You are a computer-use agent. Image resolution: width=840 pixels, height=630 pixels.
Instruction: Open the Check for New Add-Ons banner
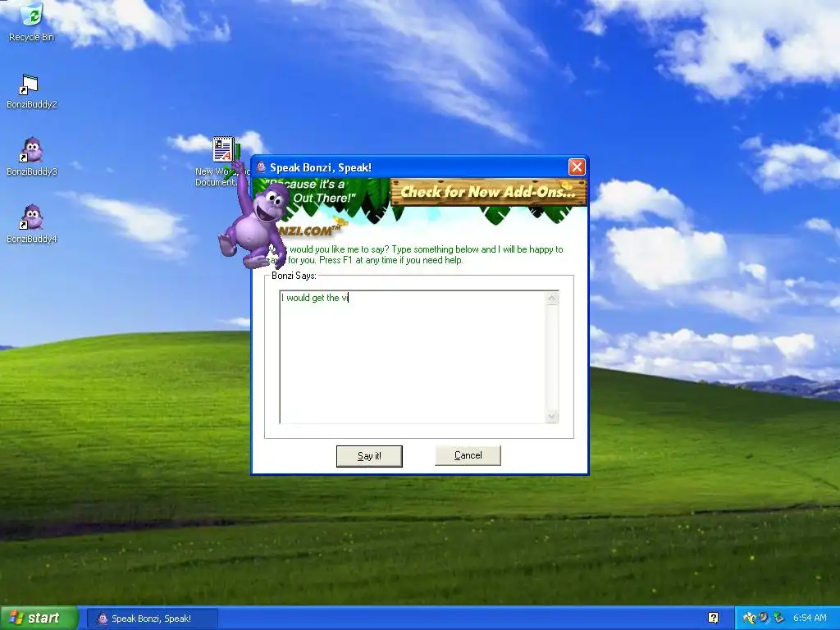pyautogui.click(x=489, y=192)
